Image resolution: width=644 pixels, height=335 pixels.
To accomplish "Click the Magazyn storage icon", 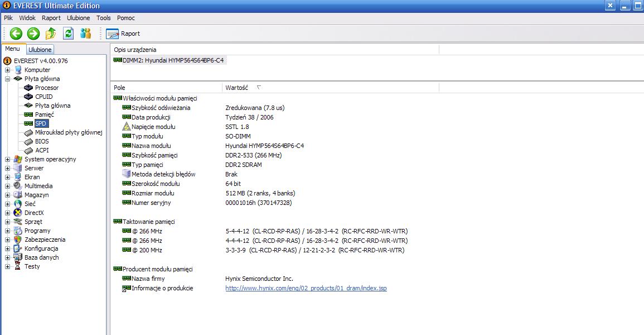I will 18,195.
